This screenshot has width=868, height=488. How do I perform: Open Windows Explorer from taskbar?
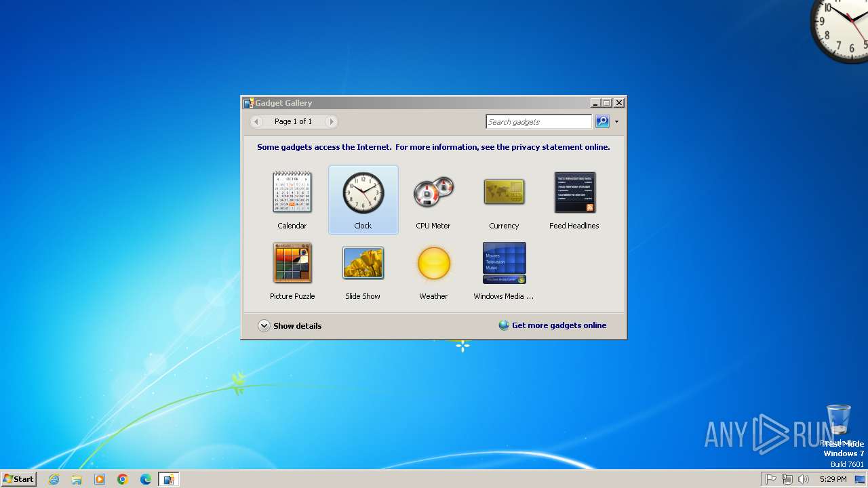(x=77, y=479)
